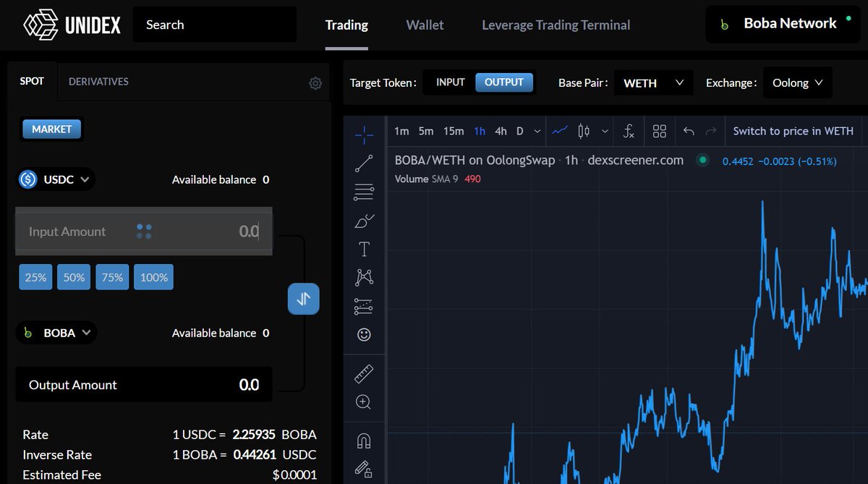Click the Input Amount field
The image size is (868, 484).
click(x=144, y=232)
